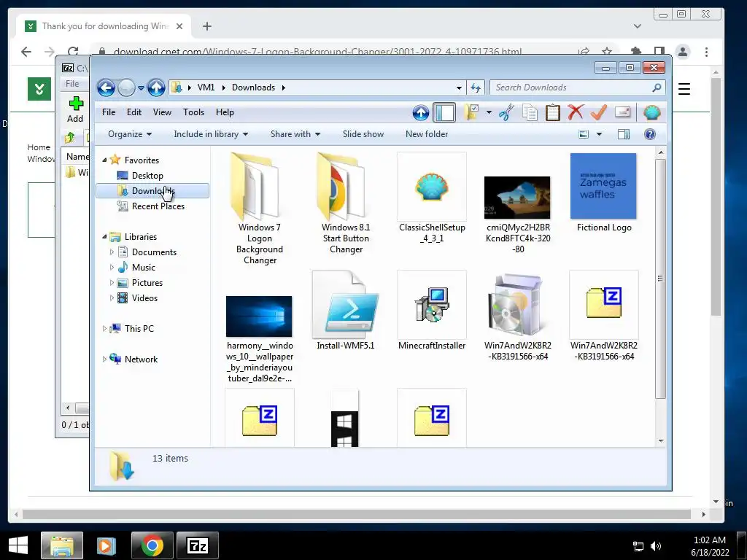Click the Classic Shell Up toolbar icon
Screen dimensions: 747x560
point(420,113)
